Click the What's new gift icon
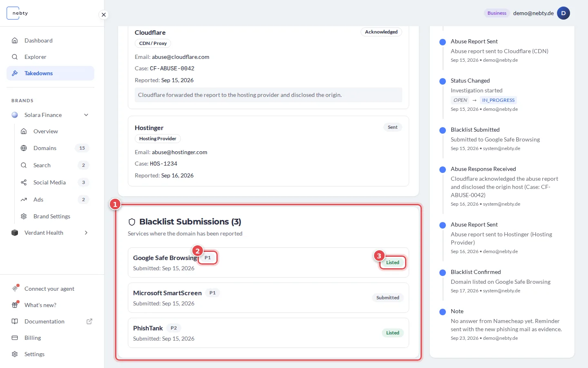 click(15, 305)
